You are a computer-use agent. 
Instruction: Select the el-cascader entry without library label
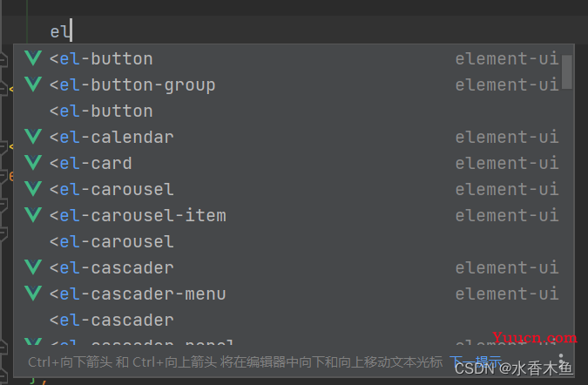[x=287, y=320]
